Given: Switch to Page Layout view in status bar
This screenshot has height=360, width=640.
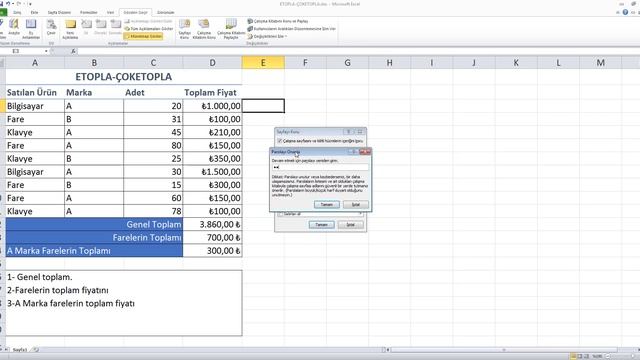Looking at the screenshot, I should [x=580, y=356].
